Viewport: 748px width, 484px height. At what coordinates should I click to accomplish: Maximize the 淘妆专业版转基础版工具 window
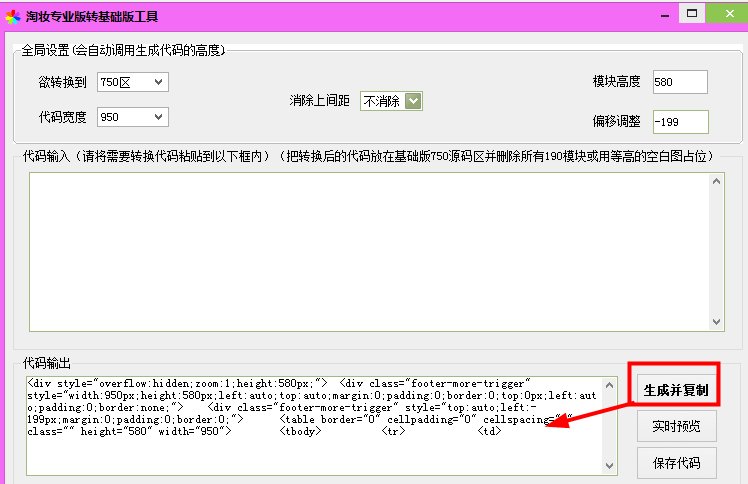pos(692,13)
